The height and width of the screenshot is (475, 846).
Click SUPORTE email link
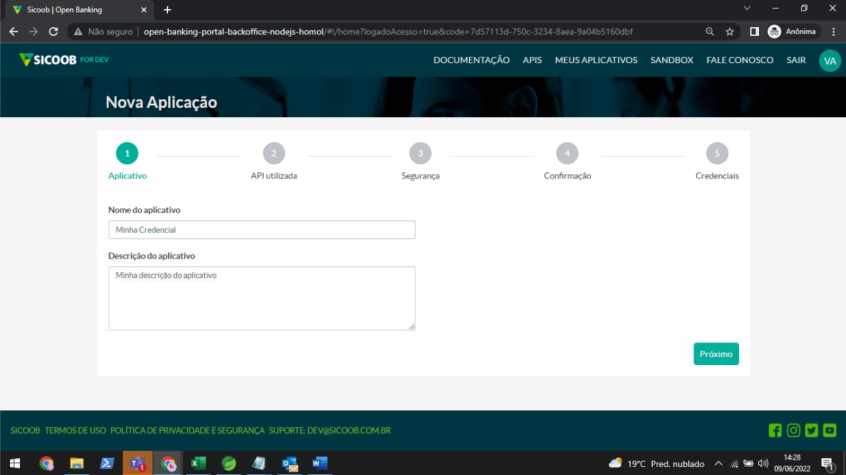coord(330,430)
